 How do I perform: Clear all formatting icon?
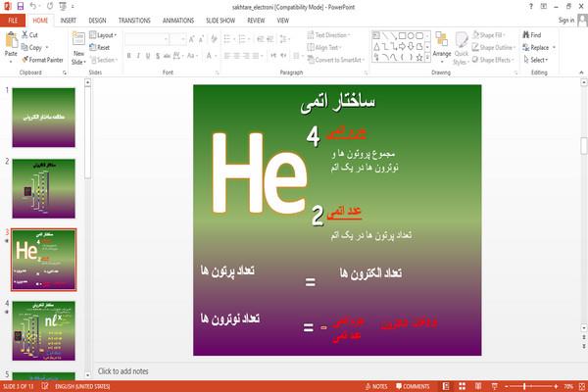pyautogui.click(x=214, y=39)
